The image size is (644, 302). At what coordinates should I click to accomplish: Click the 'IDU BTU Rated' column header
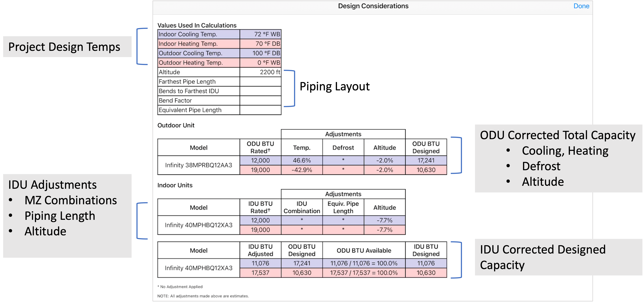261,207
